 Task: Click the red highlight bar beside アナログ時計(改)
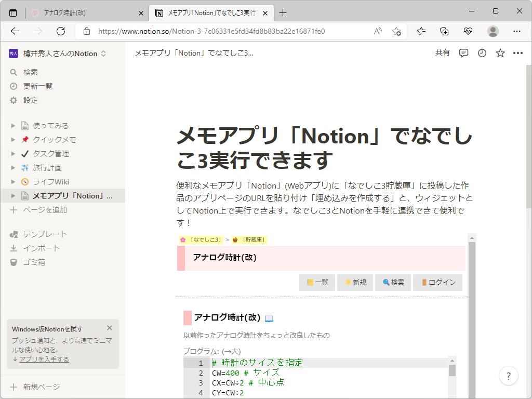pos(181,257)
